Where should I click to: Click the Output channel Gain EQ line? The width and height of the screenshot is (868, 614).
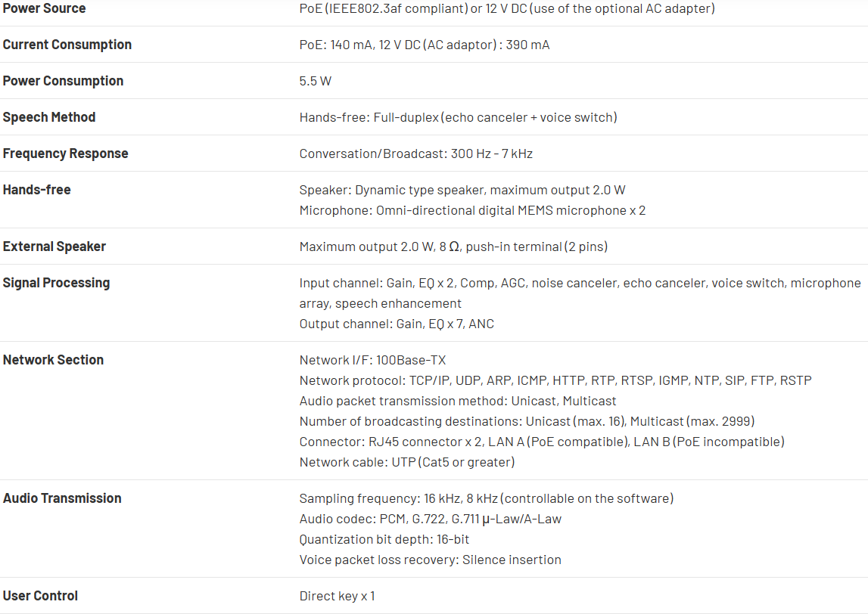(x=397, y=324)
